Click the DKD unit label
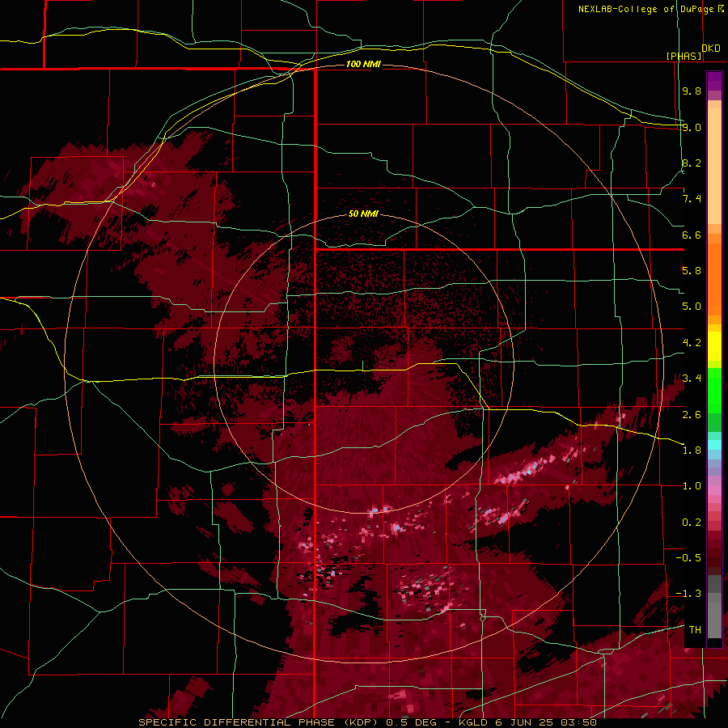This screenshot has width=728, height=728. point(711,49)
